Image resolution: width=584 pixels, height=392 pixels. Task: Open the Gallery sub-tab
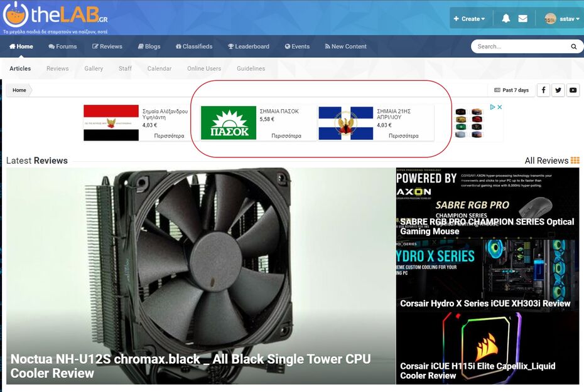pyautogui.click(x=94, y=68)
